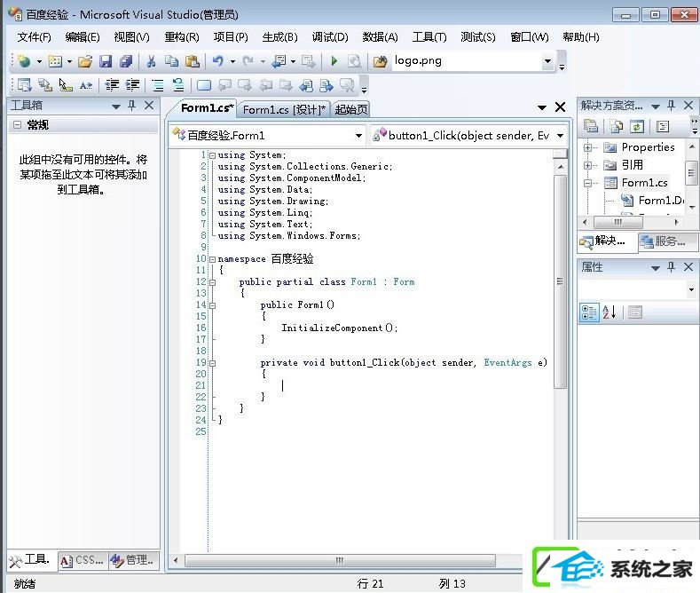The height and width of the screenshot is (593, 700).
Task: Uncomment the selected lines
Action: [178, 85]
